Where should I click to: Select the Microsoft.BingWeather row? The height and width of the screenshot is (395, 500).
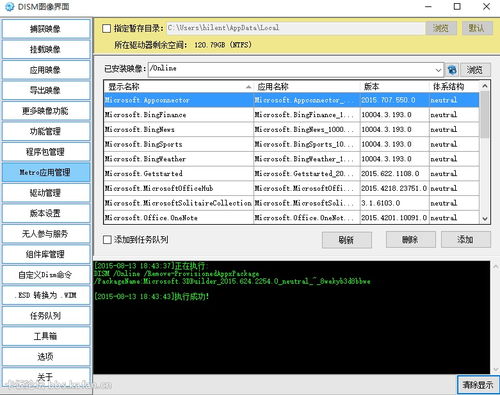291,159
